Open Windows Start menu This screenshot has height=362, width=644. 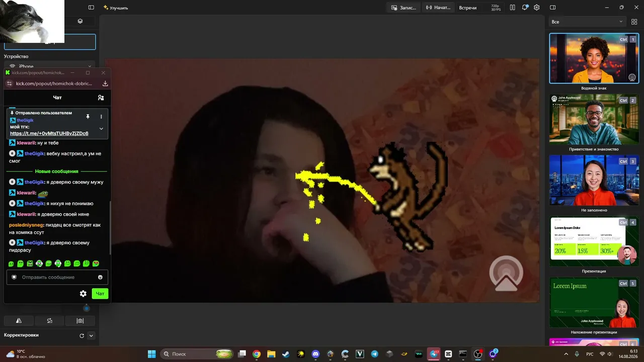point(151,354)
